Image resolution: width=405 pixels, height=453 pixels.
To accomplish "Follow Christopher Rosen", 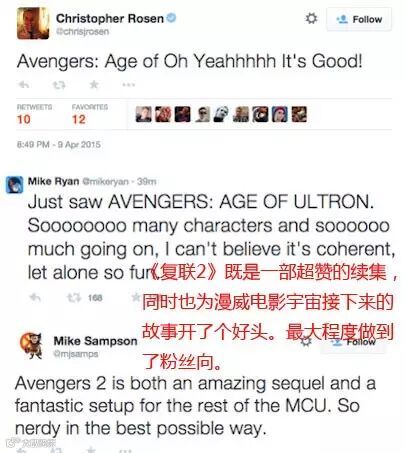I will click(359, 19).
